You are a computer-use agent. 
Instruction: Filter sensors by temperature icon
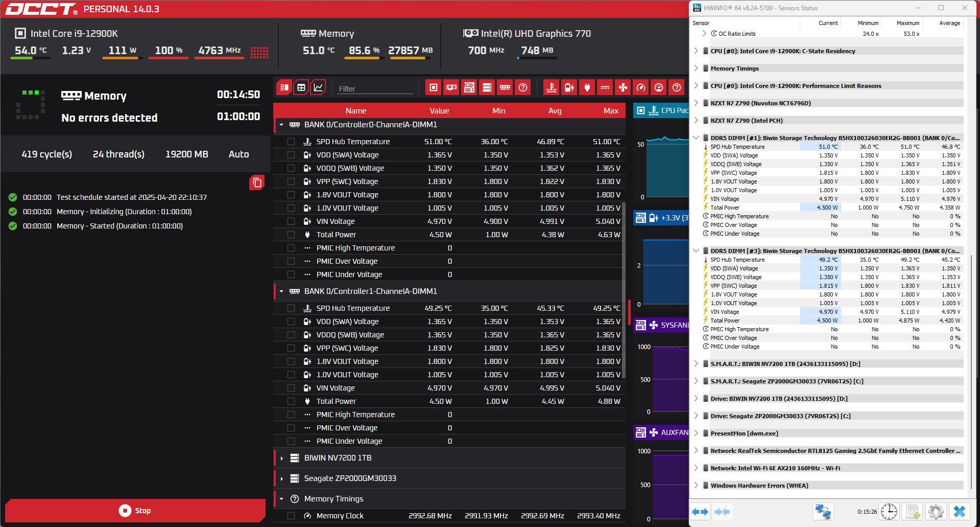[552, 87]
